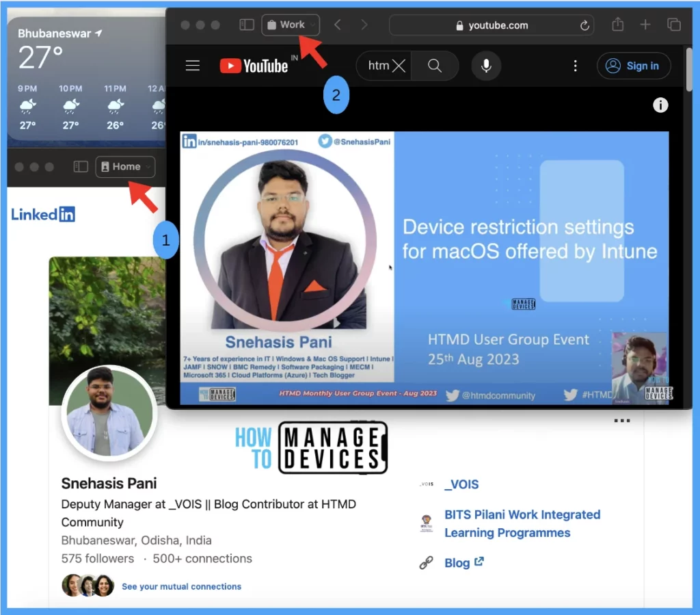Open the video info card icon
700x615 pixels.
click(660, 105)
